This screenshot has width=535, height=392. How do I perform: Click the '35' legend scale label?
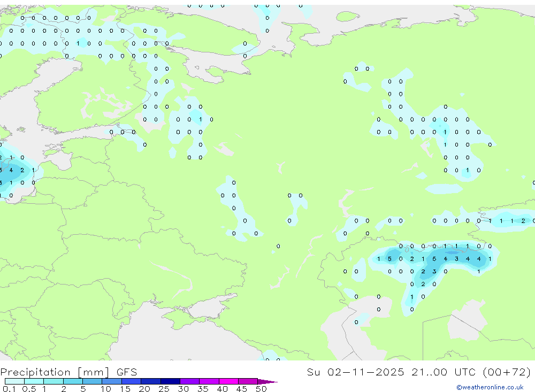[203, 389]
